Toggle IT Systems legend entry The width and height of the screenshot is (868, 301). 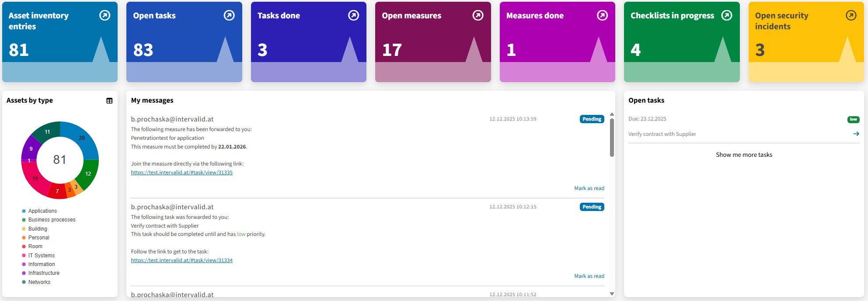[41, 256]
